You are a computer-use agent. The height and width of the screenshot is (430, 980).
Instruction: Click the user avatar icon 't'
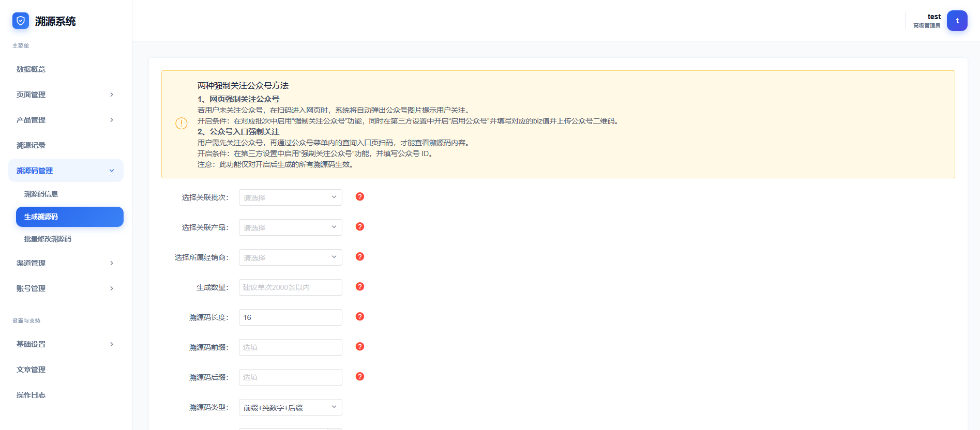coord(957,21)
